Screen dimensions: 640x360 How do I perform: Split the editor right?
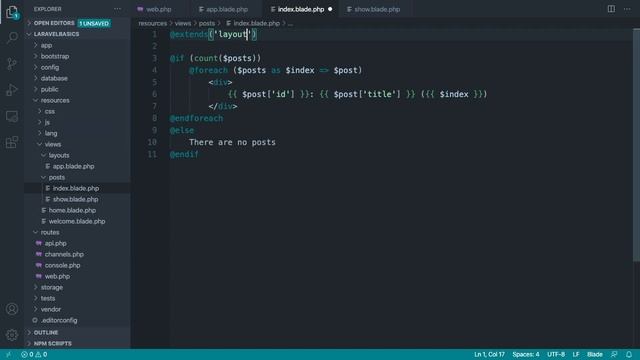[611, 9]
